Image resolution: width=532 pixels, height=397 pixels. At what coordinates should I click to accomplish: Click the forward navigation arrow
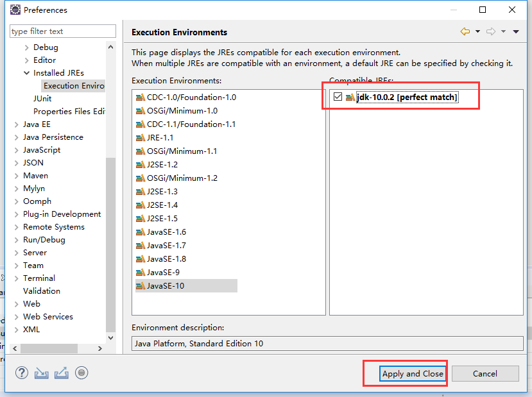point(490,31)
